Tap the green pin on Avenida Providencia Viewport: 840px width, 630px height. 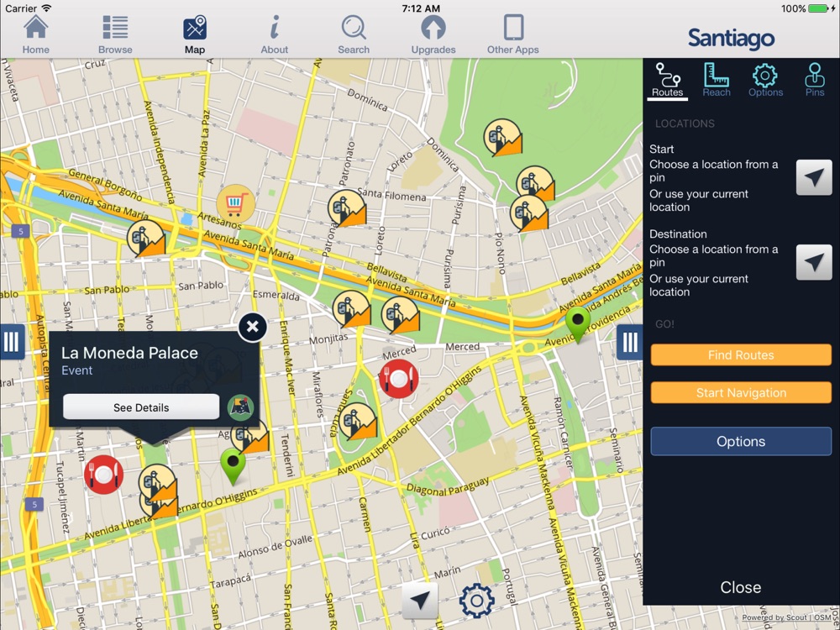point(578,324)
